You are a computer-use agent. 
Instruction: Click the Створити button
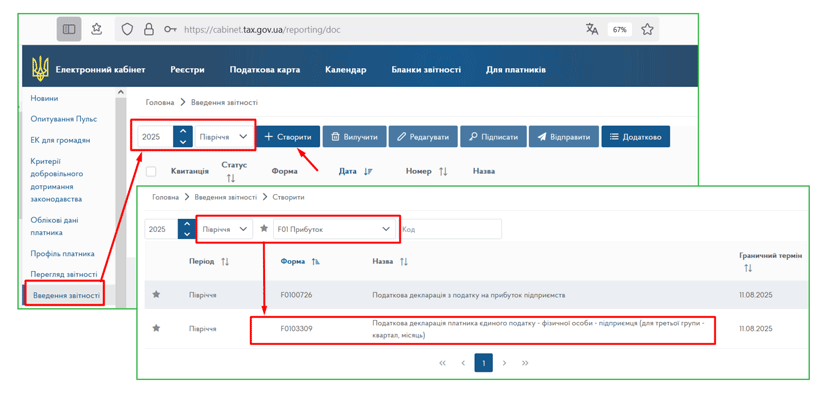coord(288,137)
